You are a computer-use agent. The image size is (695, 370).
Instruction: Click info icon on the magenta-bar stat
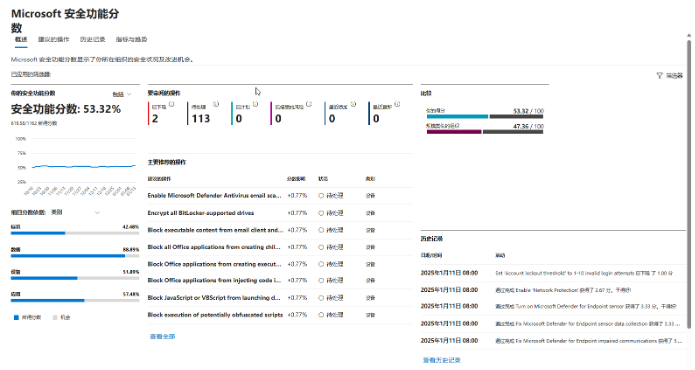pos(309,104)
